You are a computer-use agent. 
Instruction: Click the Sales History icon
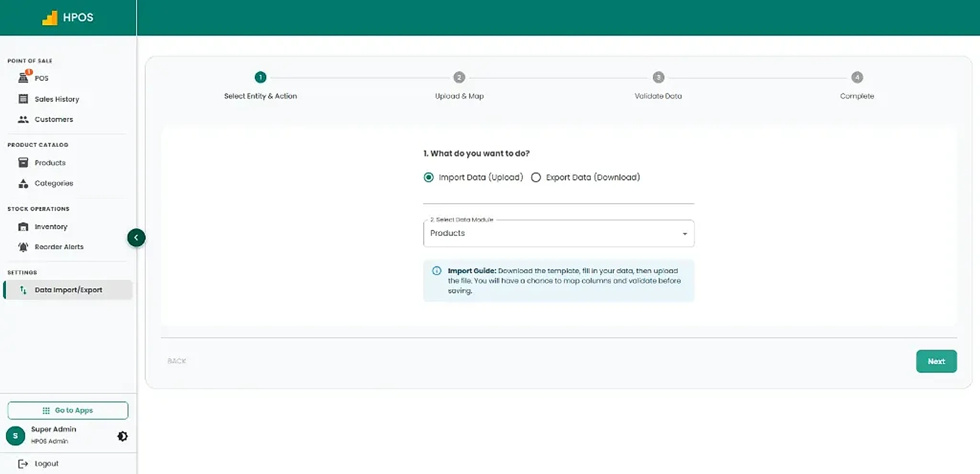point(23,99)
